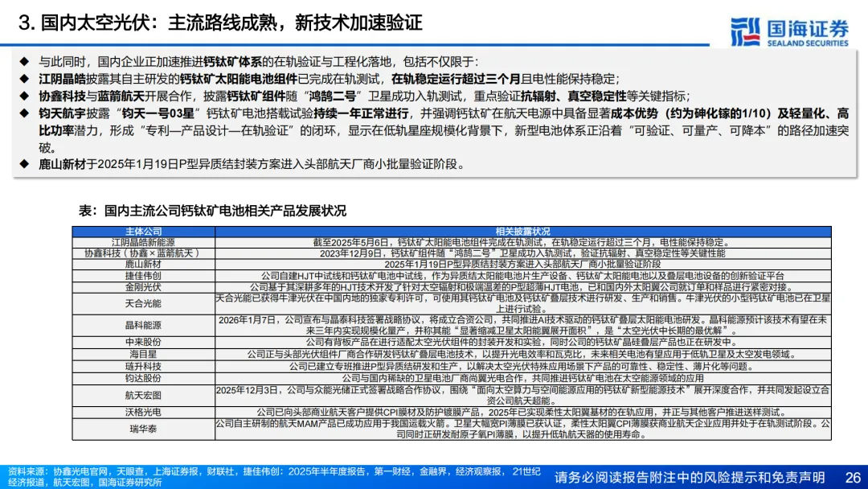Viewport: 868px width, 489px height.
Task: Select the '捷佳伟创' table cell
Action: point(143,276)
